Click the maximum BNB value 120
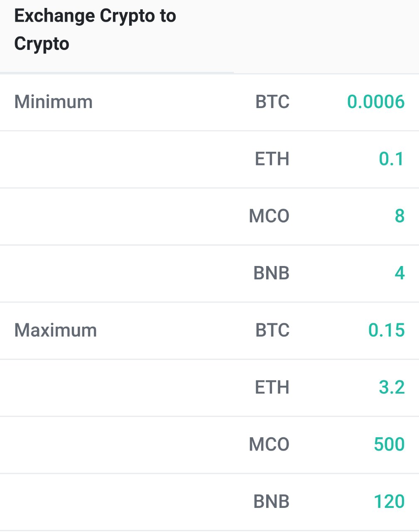Image resolution: width=419 pixels, height=532 pixels. tap(389, 502)
